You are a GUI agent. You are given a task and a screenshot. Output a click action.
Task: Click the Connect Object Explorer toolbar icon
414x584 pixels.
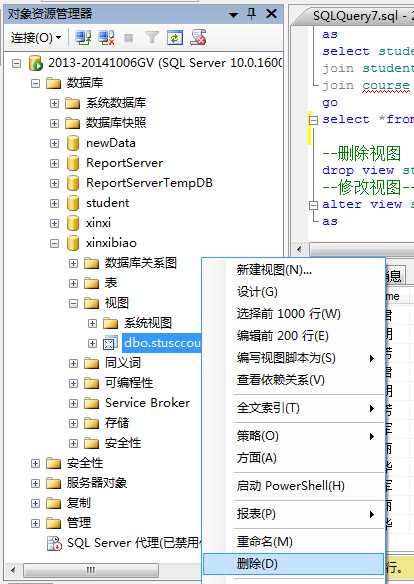(83, 38)
